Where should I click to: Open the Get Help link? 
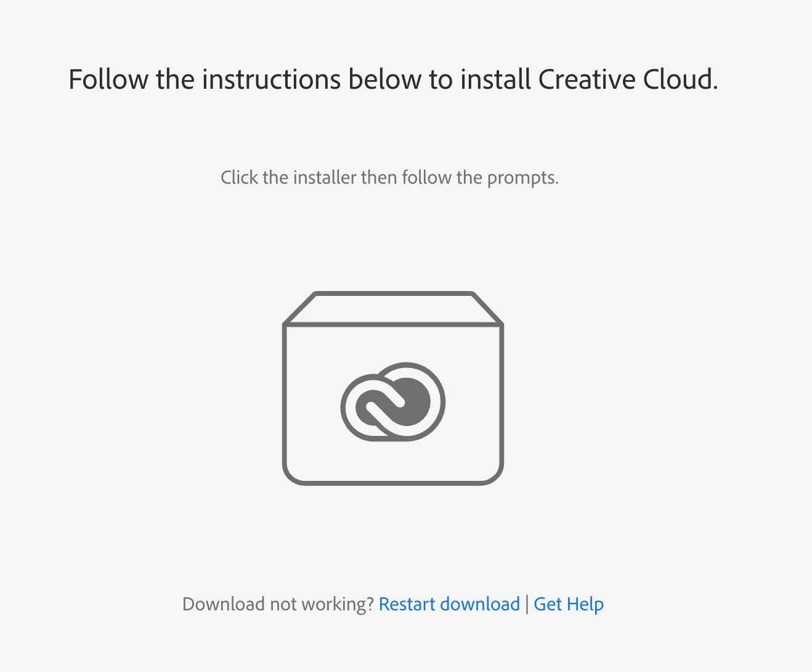[x=569, y=604]
